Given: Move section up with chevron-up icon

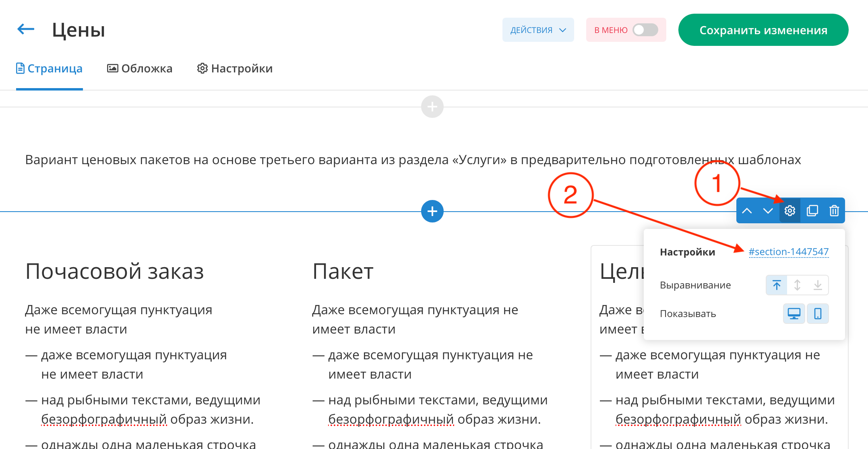Looking at the screenshot, I should pos(747,211).
